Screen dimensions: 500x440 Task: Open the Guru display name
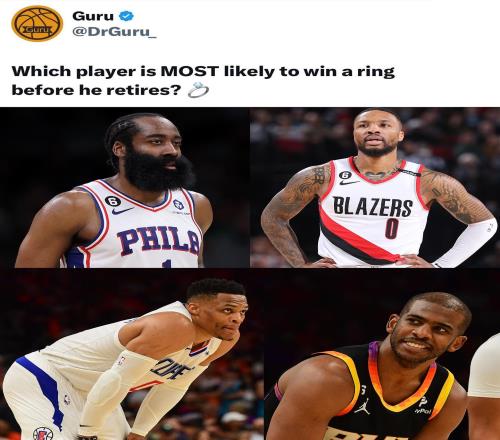click(93, 16)
